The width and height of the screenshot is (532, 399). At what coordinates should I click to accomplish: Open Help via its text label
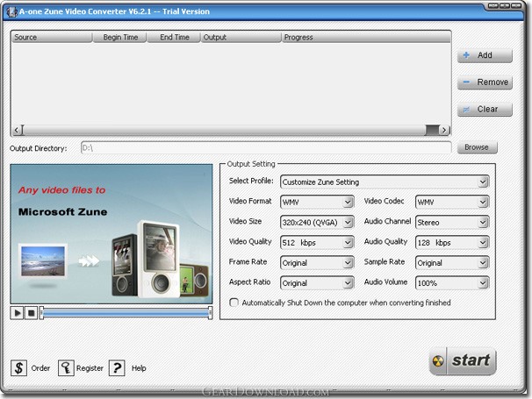[x=139, y=368]
